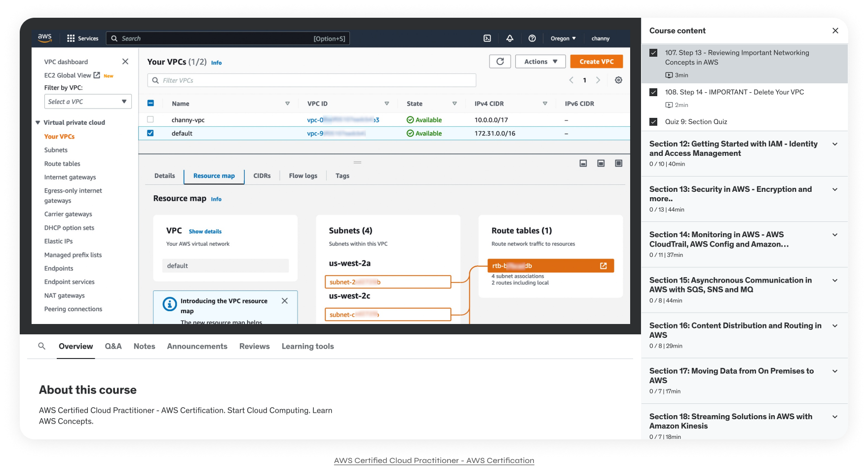
Task: Open the NAT gateways sidebar link
Action: pyautogui.click(x=64, y=295)
